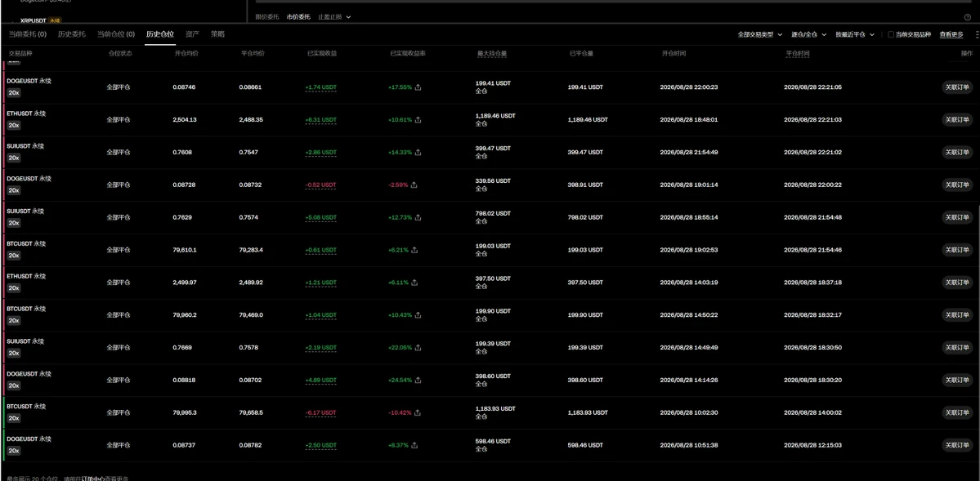Click the 79,658.5 close price cell
The image size is (980, 481).
click(x=251, y=412)
